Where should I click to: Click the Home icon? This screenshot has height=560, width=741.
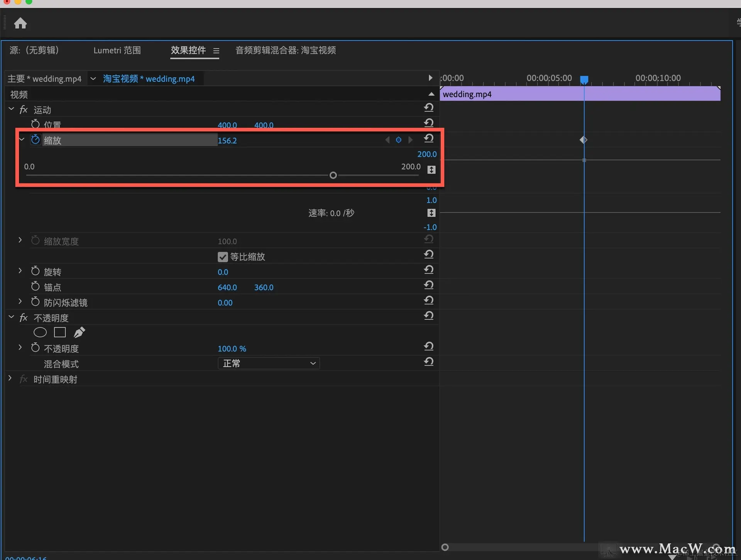tap(20, 24)
